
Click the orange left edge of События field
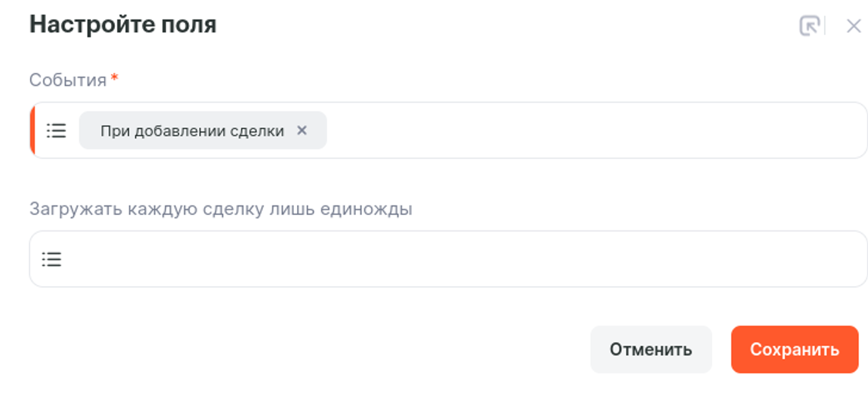[x=32, y=130]
